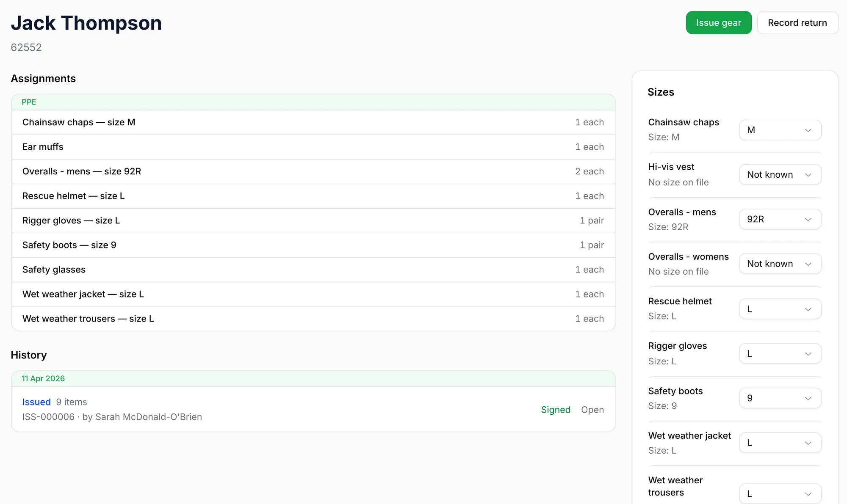Click the 11 Apr 2026 history date header
This screenshot has height=504, width=847.
(x=43, y=378)
